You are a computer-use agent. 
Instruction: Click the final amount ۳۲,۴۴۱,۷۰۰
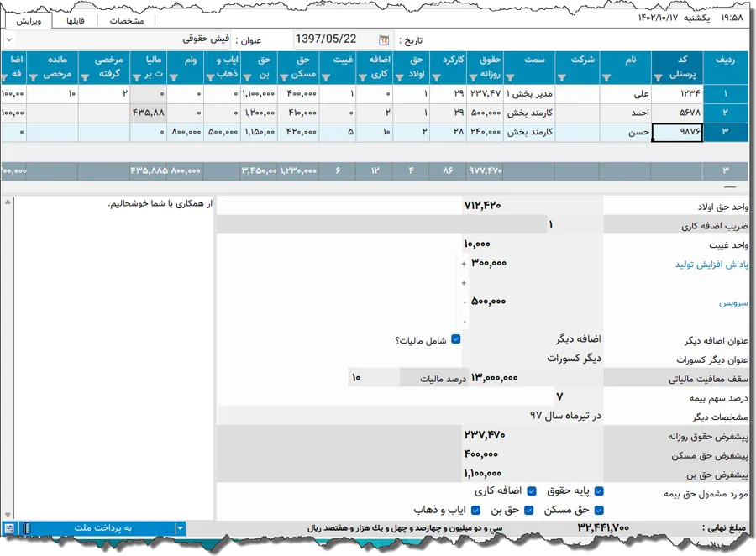click(x=604, y=528)
